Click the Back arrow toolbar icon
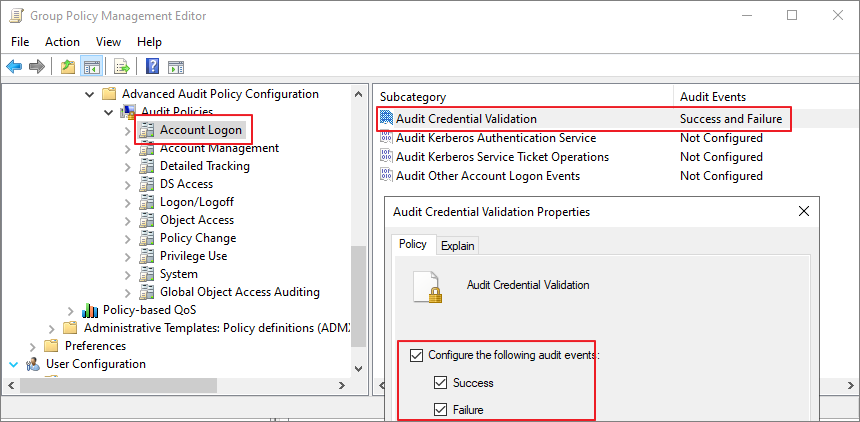860x422 pixels. [x=14, y=67]
